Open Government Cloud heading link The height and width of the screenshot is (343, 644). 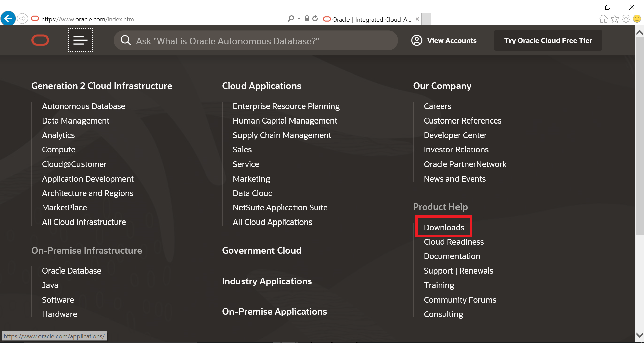click(x=262, y=251)
